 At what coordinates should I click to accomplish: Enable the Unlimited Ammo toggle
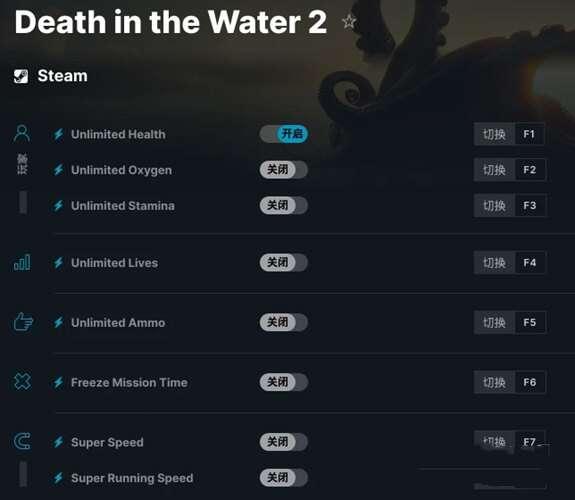284,322
